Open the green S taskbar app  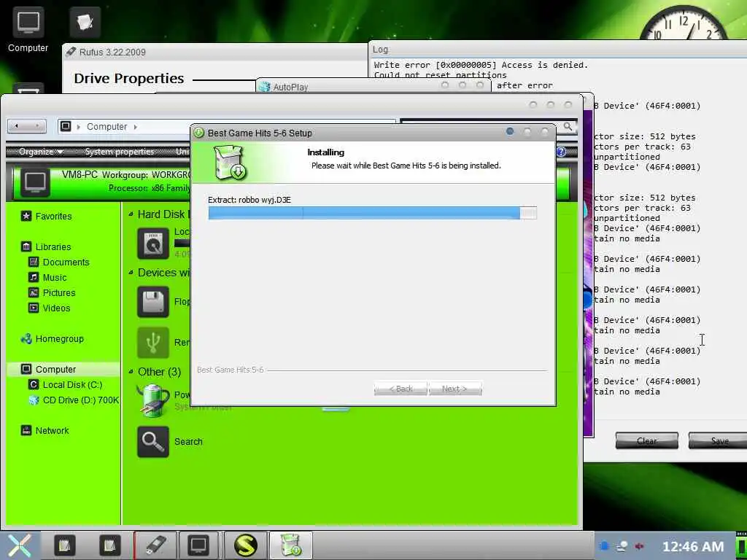pyautogui.click(x=245, y=545)
